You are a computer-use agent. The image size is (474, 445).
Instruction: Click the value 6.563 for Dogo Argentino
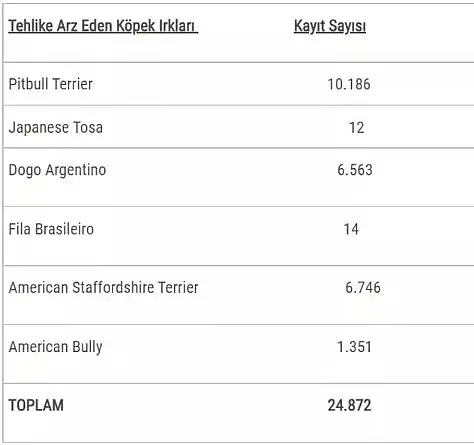tap(355, 170)
